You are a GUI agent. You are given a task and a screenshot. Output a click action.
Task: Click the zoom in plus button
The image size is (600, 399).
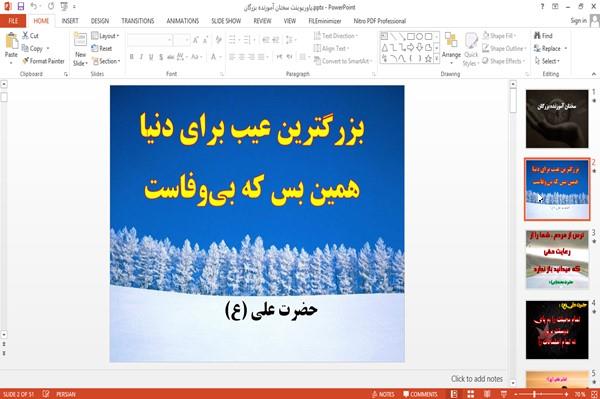pos(567,394)
